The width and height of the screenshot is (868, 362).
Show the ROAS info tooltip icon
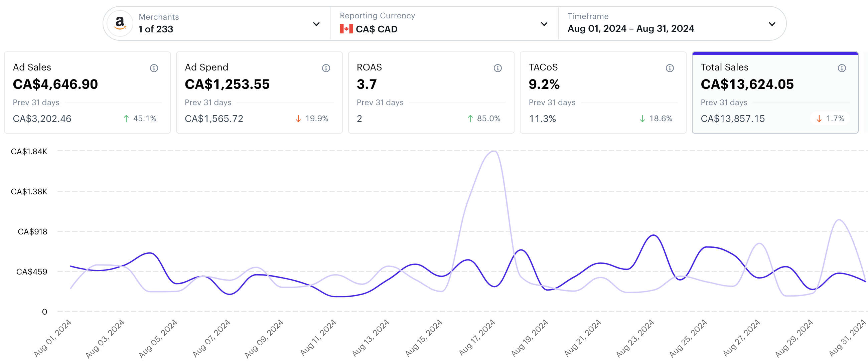click(x=498, y=68)
